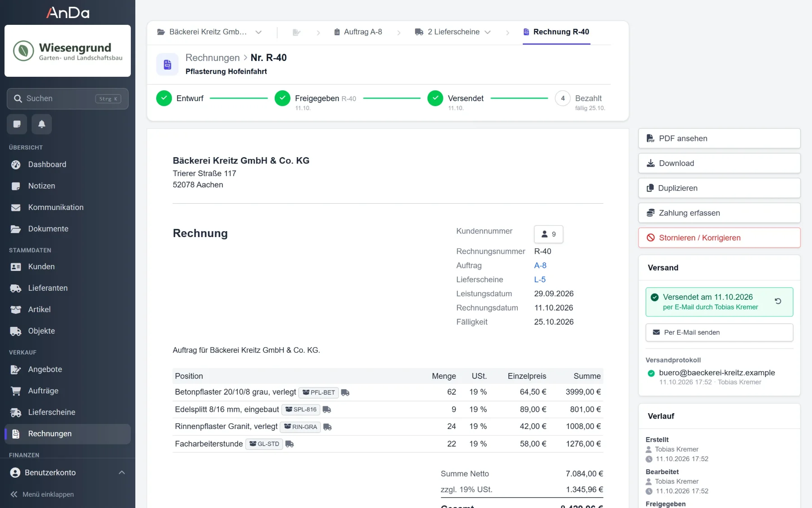Click the notification bell icon
The image size is (812, 508).
[42, 124]
